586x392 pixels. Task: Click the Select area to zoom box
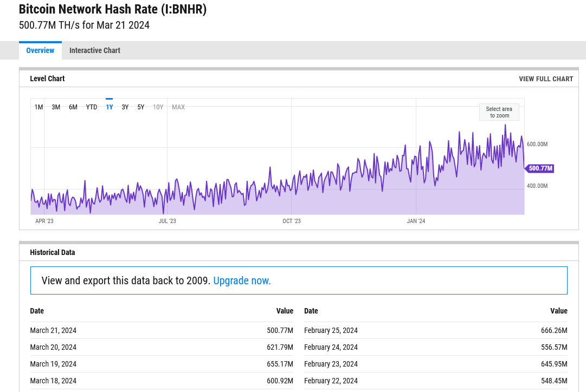[499, 112]
